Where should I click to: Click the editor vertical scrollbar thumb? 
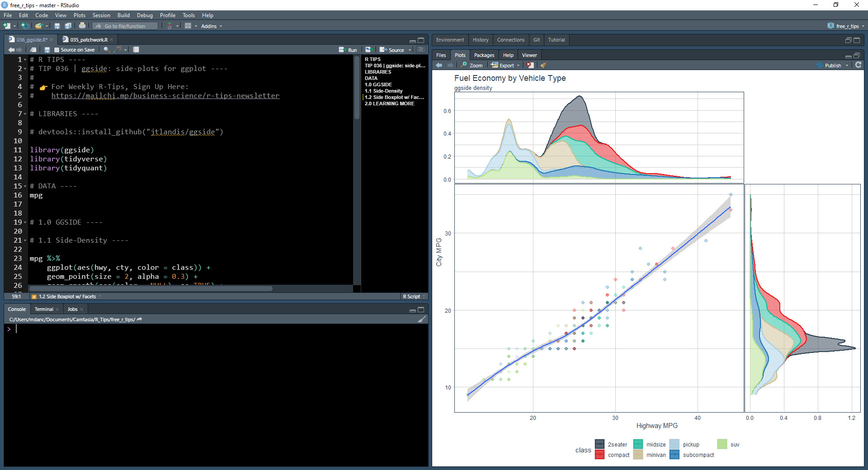pyautogui.click(x=357, y=87)
